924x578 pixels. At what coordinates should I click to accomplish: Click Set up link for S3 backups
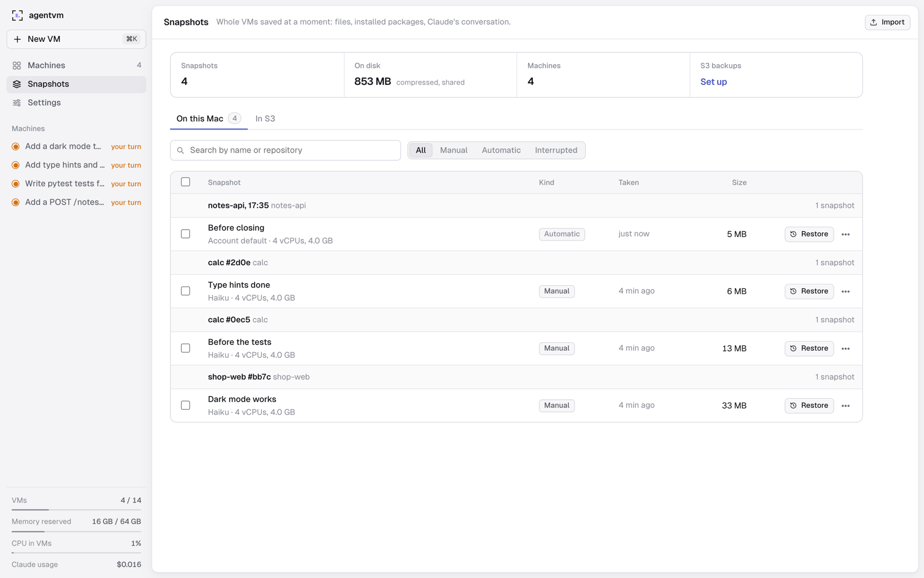click(x=714, y=82)
